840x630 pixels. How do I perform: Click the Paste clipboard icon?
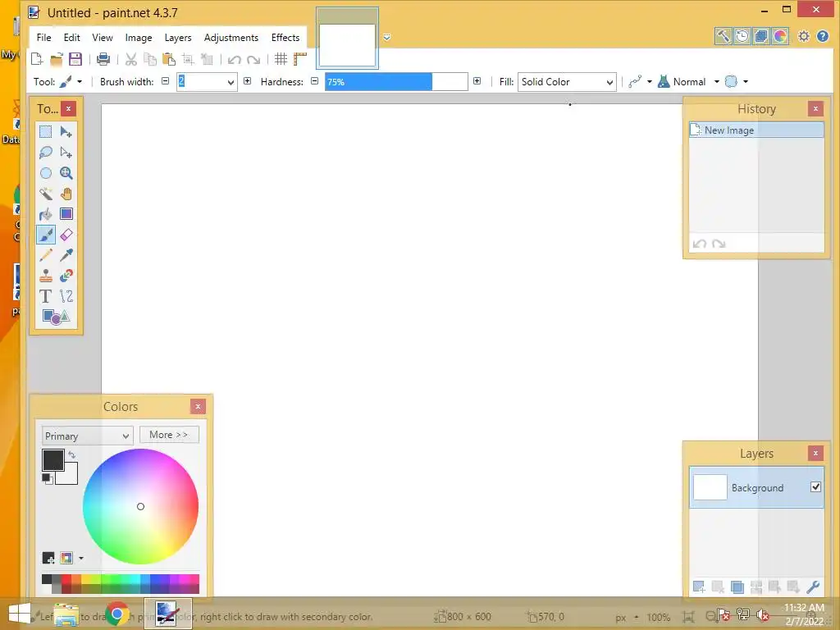coord(169,59)
